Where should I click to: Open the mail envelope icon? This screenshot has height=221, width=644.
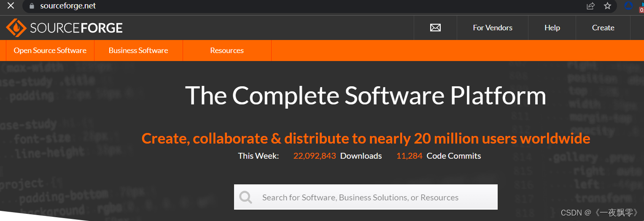pyautogui.click(x=435, y=28)
